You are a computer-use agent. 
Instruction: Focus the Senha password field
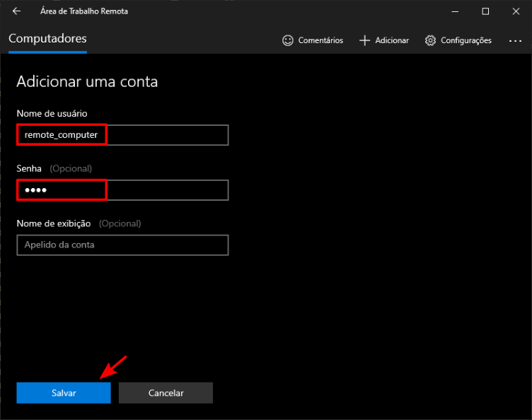pos(122,189)
